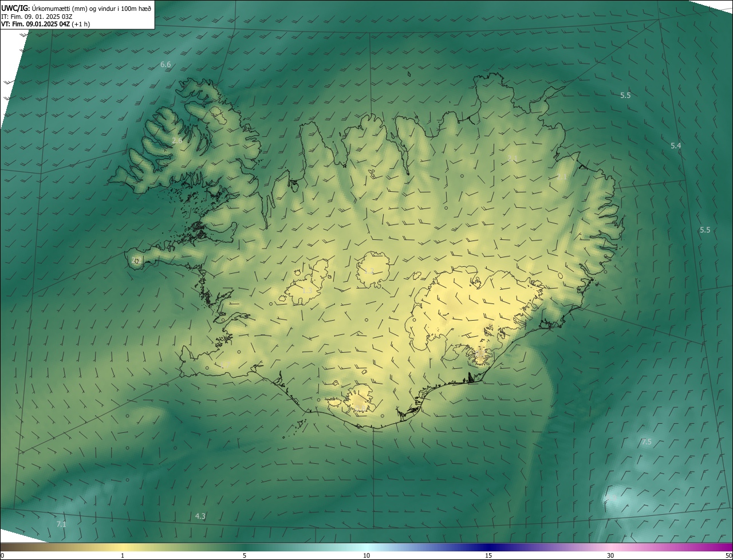Select the 2.6 value over the Westfjords

177,141
